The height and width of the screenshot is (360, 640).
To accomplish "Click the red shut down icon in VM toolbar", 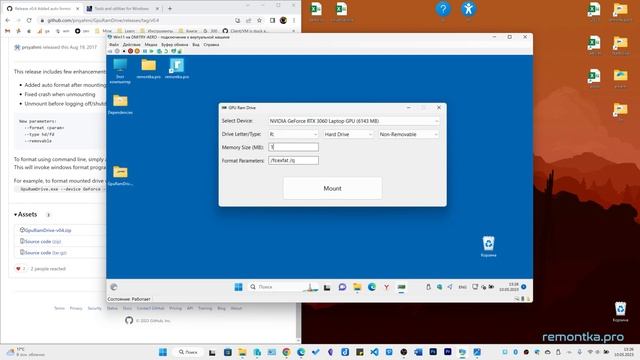I will [130, 51].
